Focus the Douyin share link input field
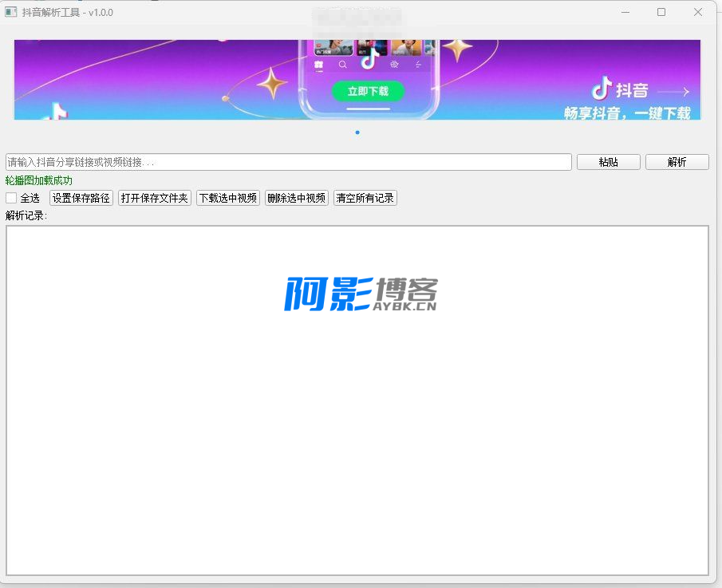This screenshot has width=722, height=588. (288, 162)
